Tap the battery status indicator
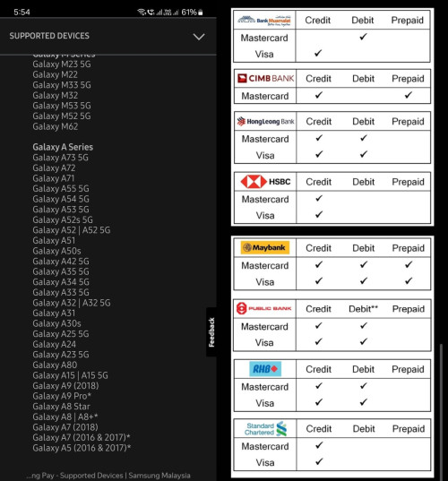This screenshot has width=448, height=481. click(x=201, y=13)
